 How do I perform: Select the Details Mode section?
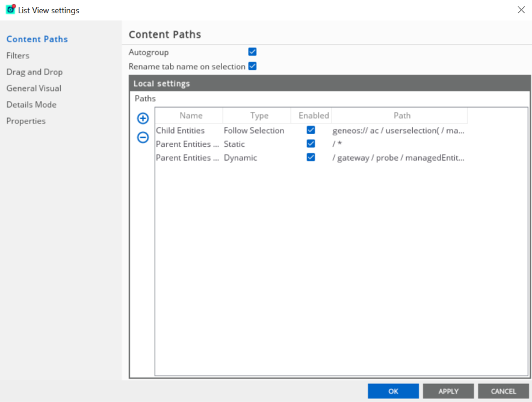coord(31,104)
